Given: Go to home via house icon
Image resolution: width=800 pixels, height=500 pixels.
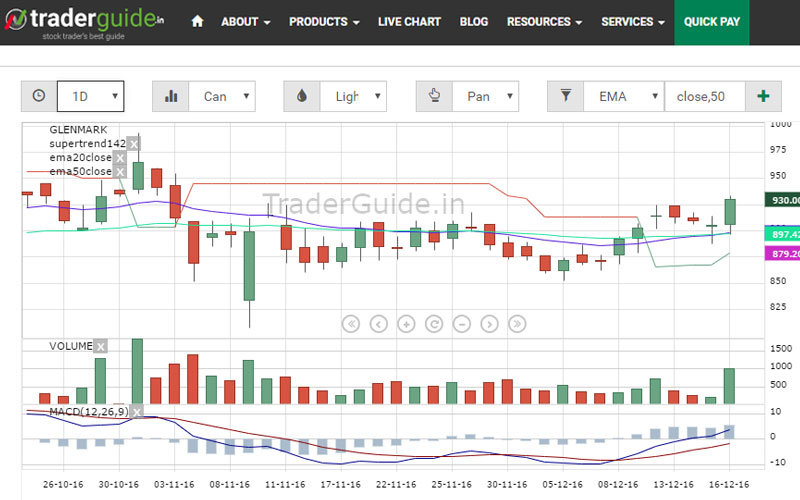Looking at the screenshot, I should (197, 21).
